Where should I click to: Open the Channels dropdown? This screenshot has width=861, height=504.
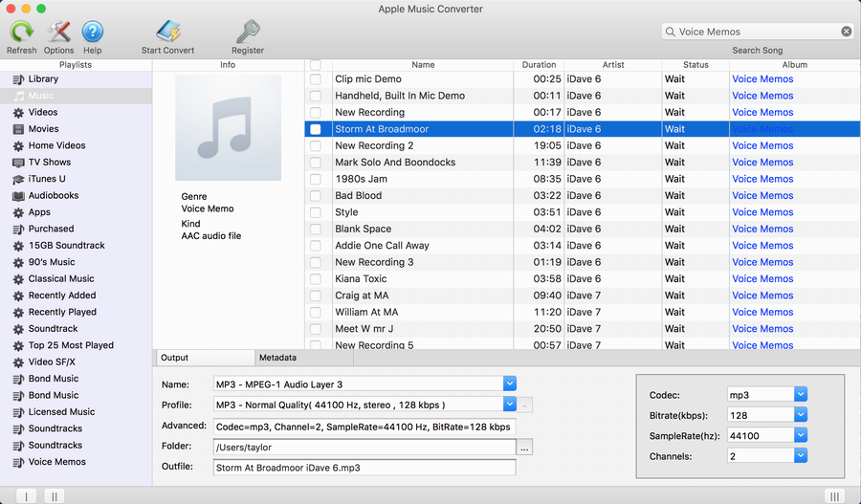pyautogui.click(x=801, y=455)
